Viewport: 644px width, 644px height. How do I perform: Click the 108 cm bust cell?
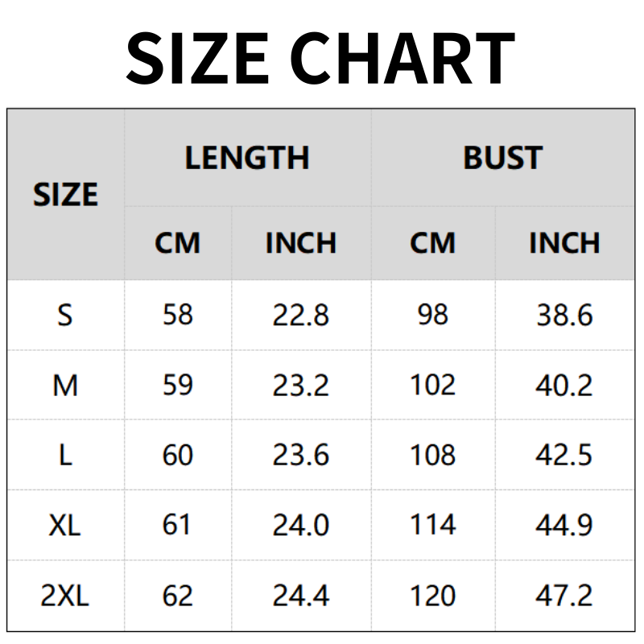(432, 456)
